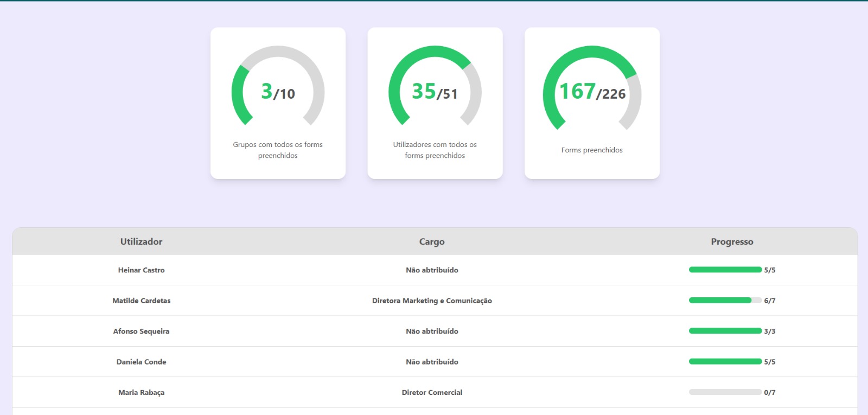Click the 'Diretor Comercial' role cell
This screenshot has height=415, width=868.
click(432, 393)
